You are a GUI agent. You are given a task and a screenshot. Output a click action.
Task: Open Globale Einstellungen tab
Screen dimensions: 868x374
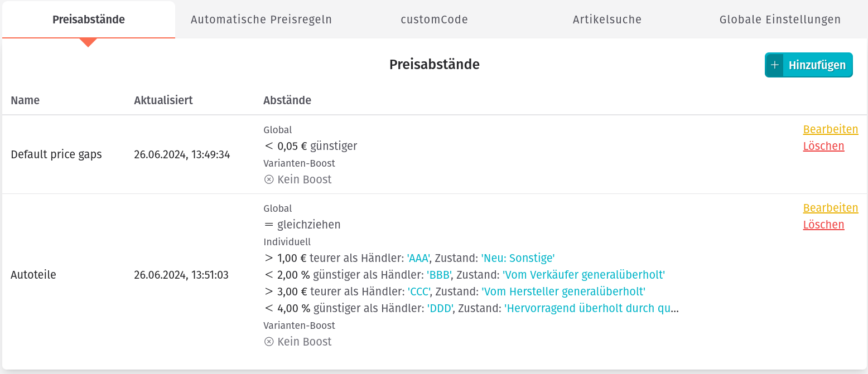pos(780,20)
